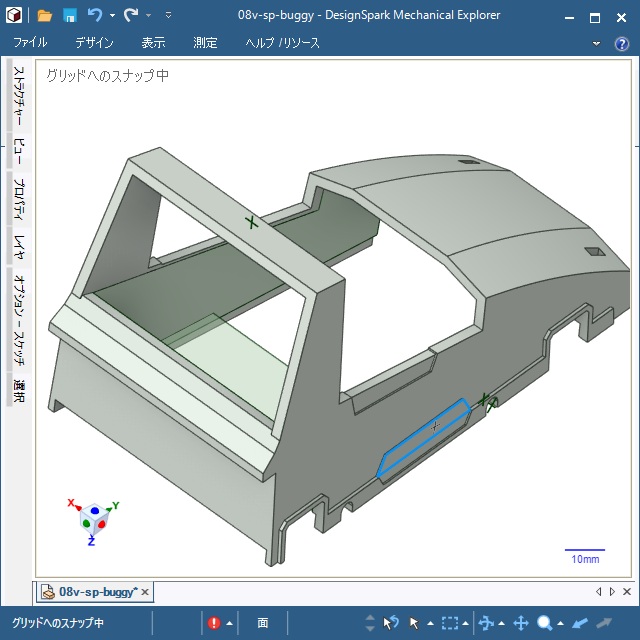Switch to the デザイン ribbon tab
The height and width of the screenshot is (640, 640).
point(94,43)
